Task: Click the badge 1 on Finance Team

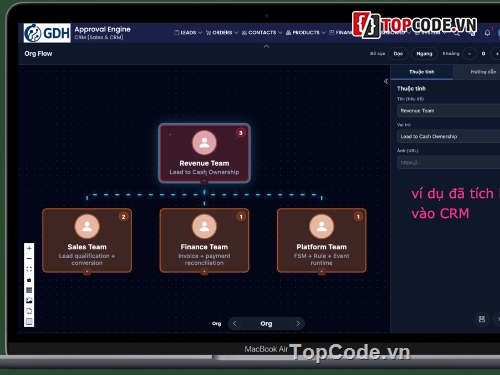Action: (241, 217)
